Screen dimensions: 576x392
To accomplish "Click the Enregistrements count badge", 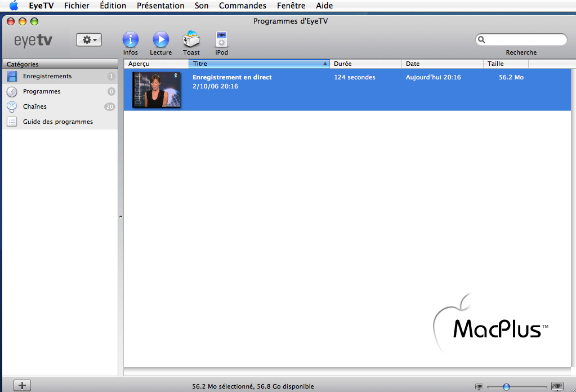I will (111, 77).
